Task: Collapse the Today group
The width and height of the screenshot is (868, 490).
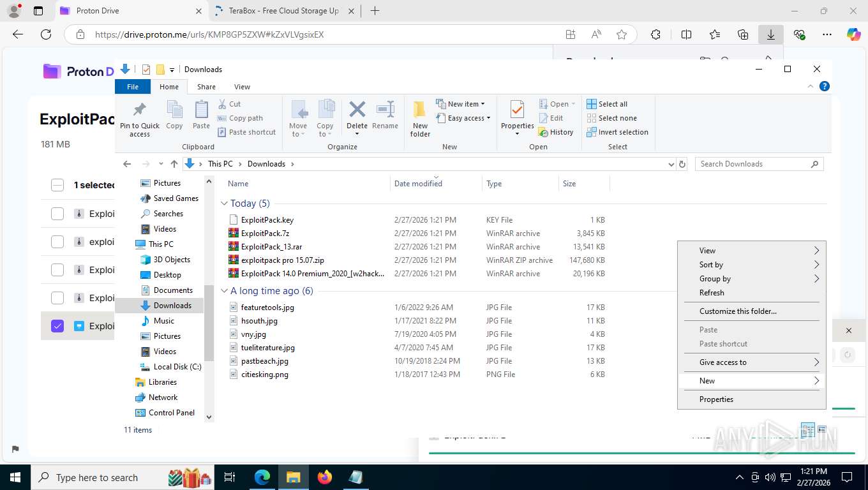Action: click(224, 204)
